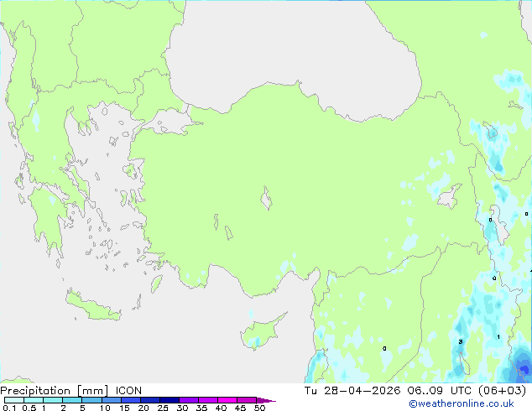Click the '0.1' legend value

[9, 408]
